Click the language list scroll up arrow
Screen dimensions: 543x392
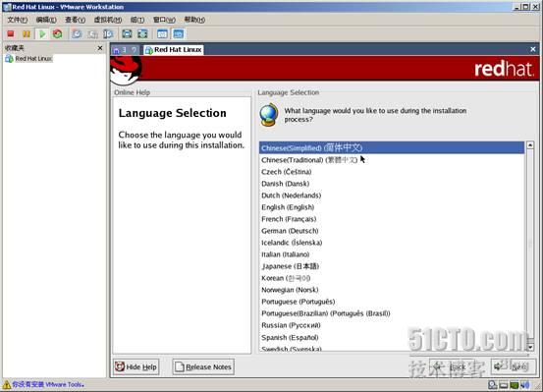point(530,144)
